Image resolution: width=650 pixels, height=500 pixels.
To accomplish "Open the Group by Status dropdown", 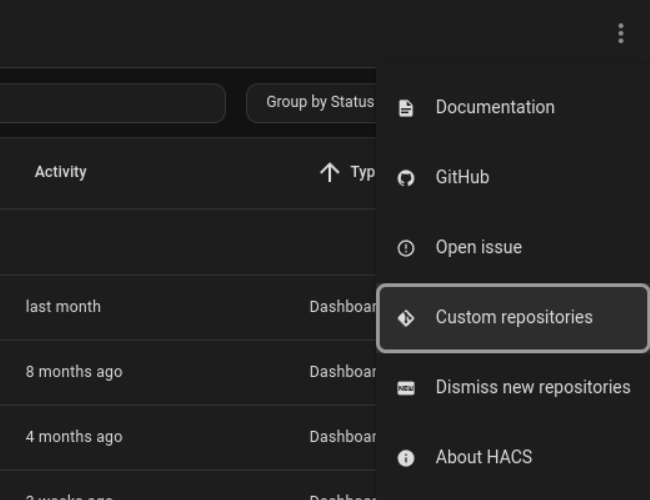I will pos(311,103).
